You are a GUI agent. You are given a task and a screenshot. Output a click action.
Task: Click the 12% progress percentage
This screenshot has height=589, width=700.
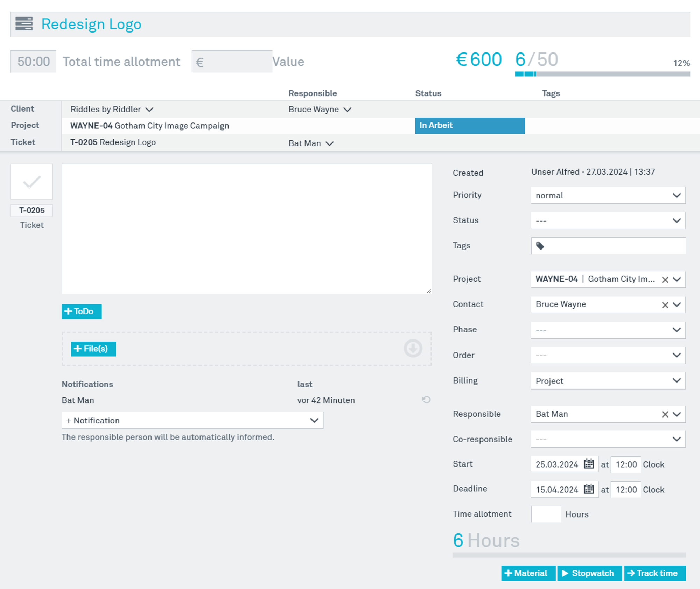[x=681, y=63]
